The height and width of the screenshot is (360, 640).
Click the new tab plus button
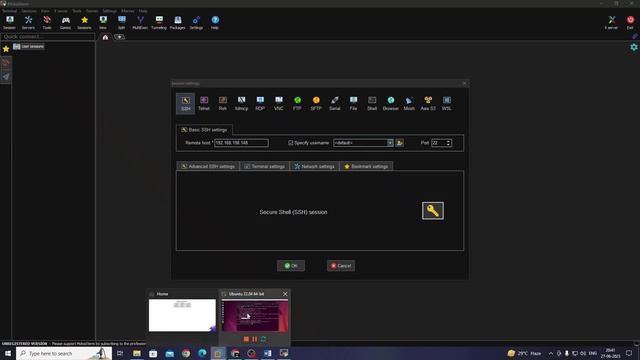coord(119,37)
